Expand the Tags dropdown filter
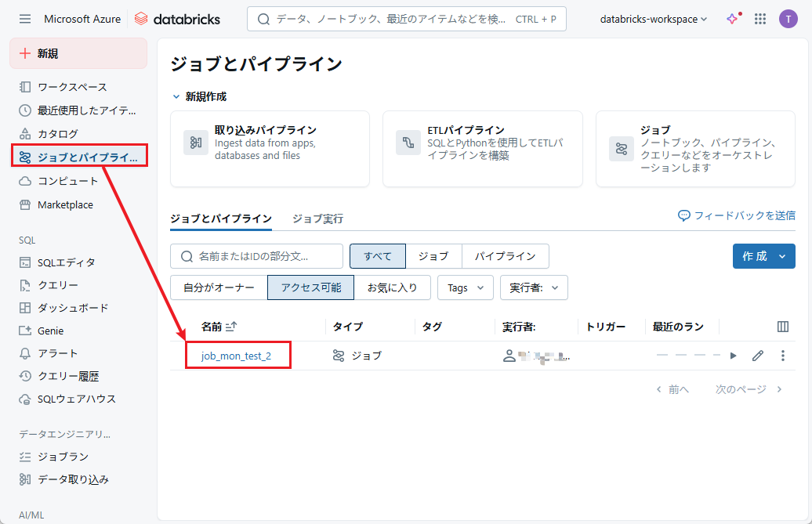This screenshot has width=812, height=524. point(465,287)
